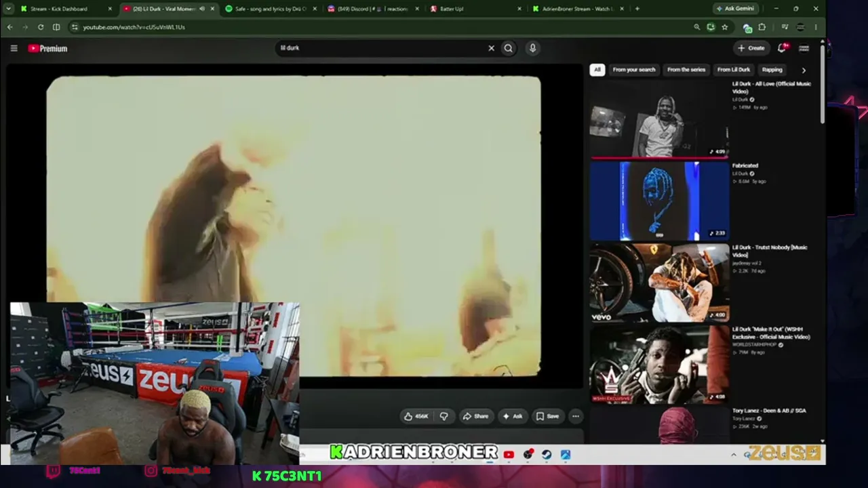
Task: Clear the 'lil durk' search text
Action: [492, 48]
